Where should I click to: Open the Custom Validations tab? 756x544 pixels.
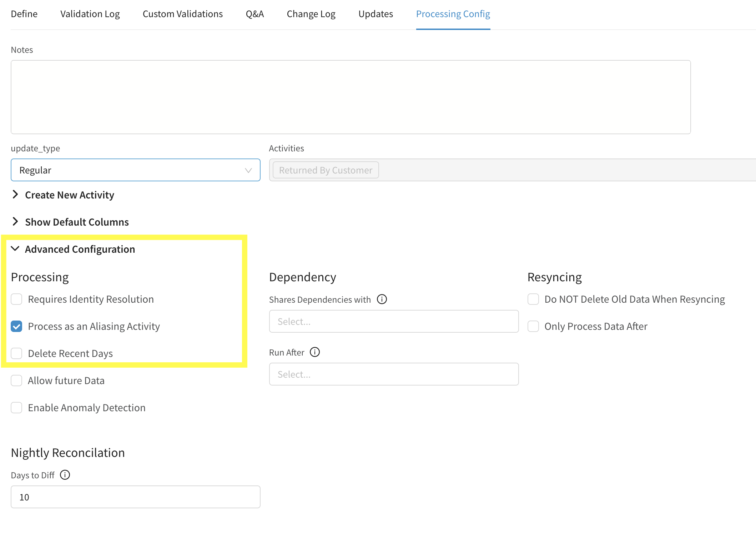click(182, 14)
